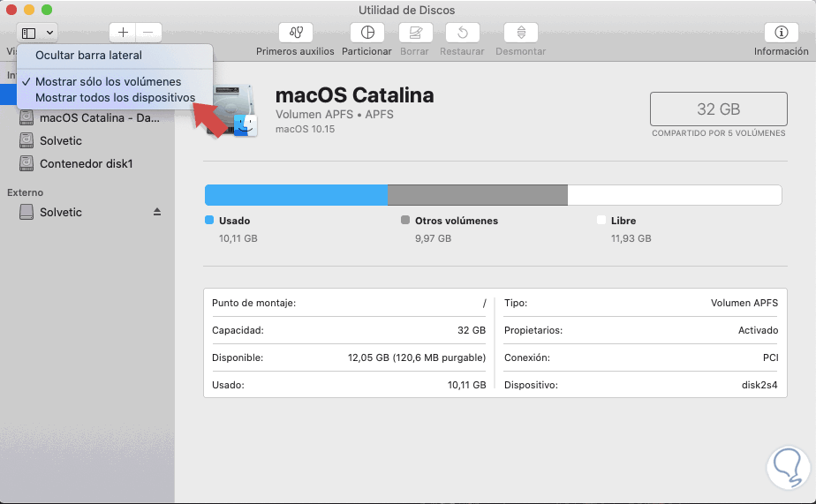Click the gray Otros volúmenes legend swatch

[x=405, y=220]
